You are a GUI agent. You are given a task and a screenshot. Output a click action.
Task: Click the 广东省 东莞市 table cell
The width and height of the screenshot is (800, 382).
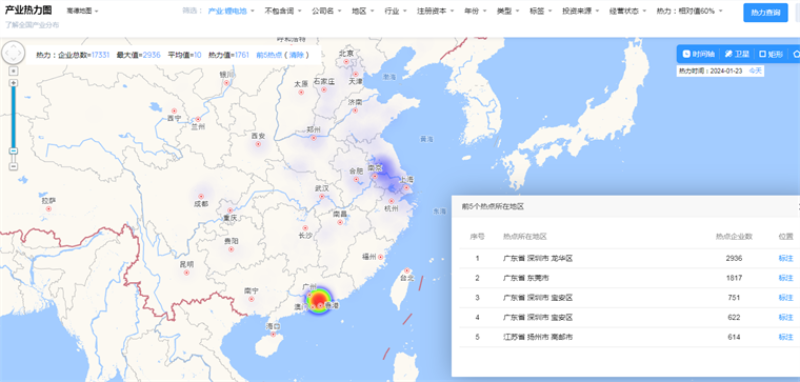click(526, 278)
